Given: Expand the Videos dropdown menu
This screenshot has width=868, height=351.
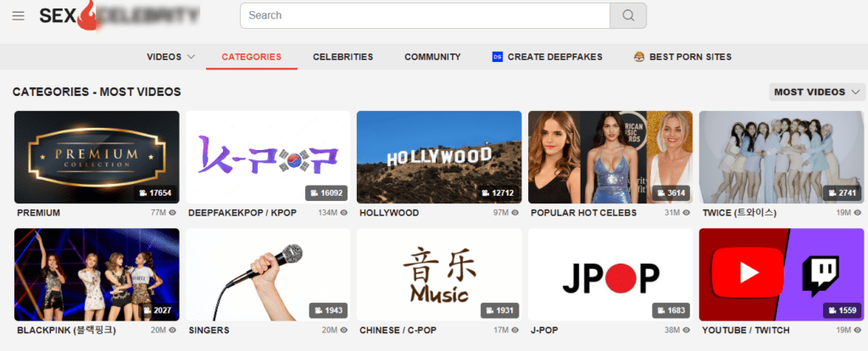Looking at the screenshot, I should (170, 57).
